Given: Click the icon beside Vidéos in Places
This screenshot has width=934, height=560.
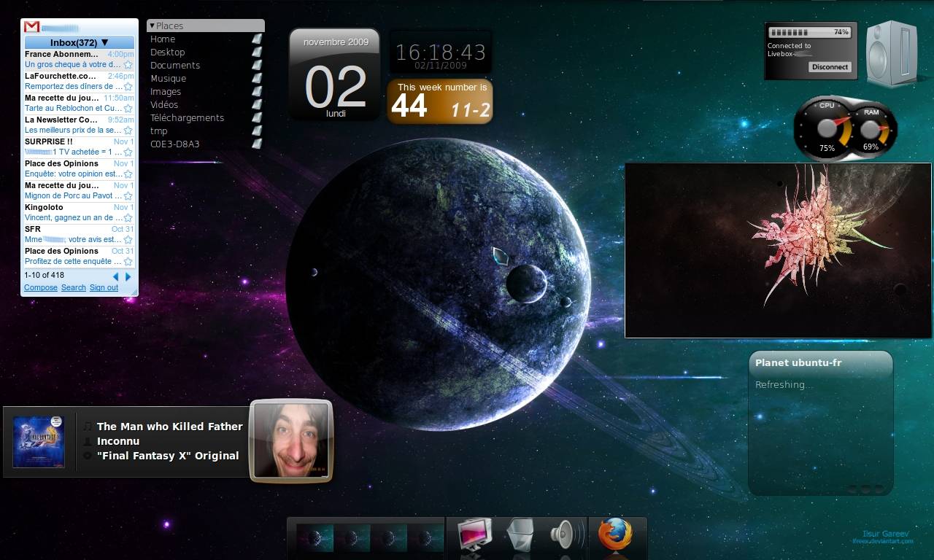Looking at the screenshot, I should point(257,104).
